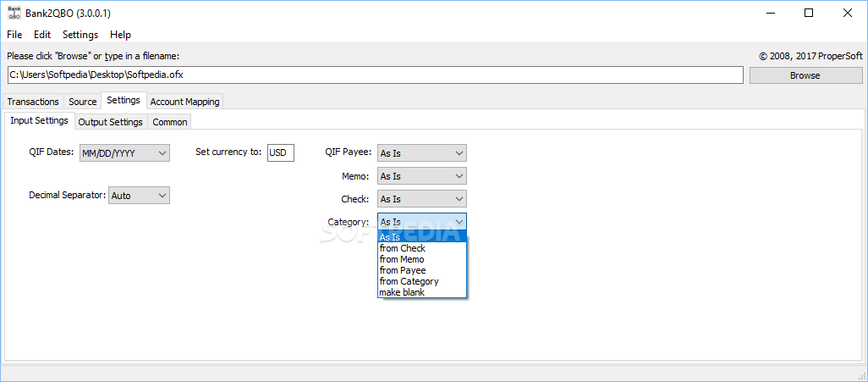This screenshot has height=382, width=868.
Task: Collapse the Category dropdown
Action: 422,221
